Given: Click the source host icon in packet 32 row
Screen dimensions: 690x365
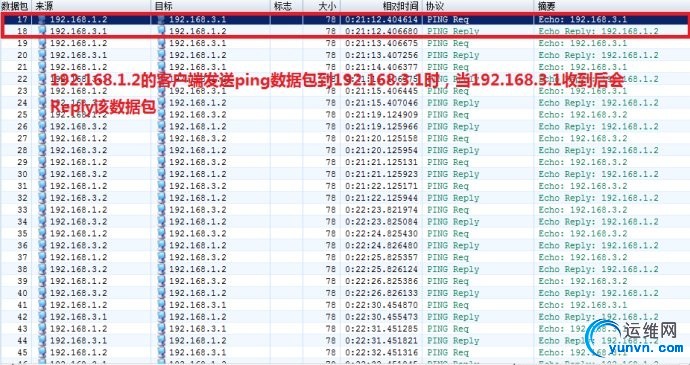Looking at the screenshot, I should (42, 198).
